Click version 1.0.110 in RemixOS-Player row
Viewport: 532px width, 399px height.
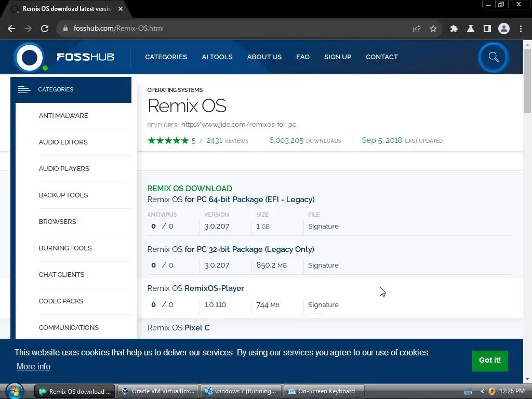tap(215, 304)
